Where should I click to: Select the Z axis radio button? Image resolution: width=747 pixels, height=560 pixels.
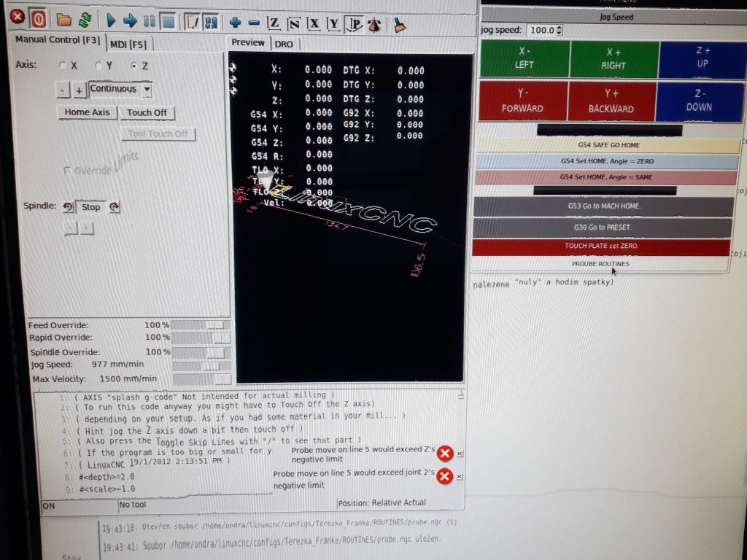coord(134,66)
